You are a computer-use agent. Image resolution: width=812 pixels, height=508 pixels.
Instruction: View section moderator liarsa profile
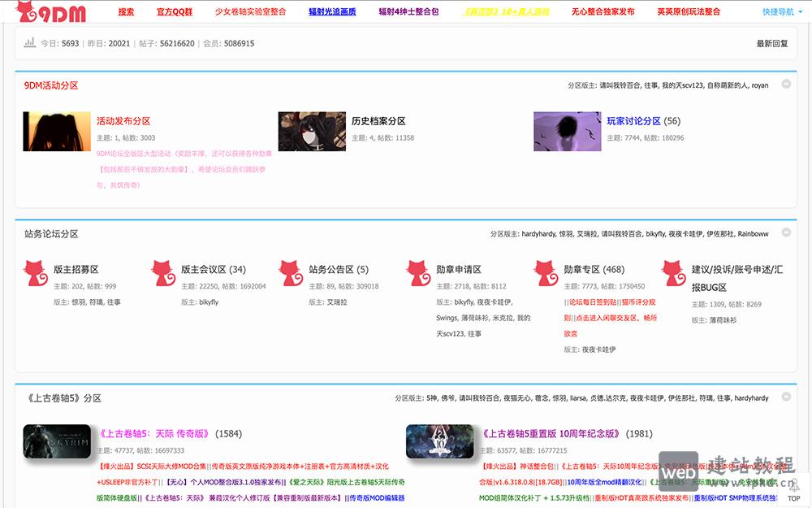click(x=578, y=398)
